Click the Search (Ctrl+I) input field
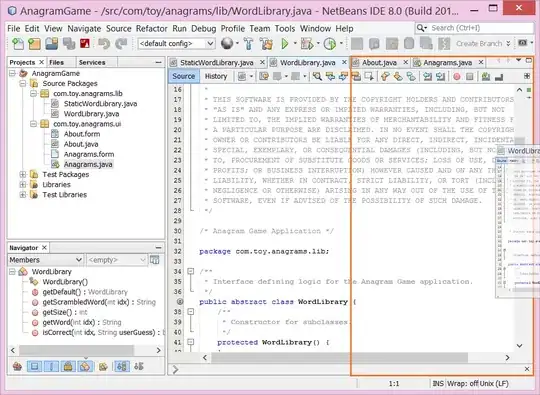 tap(475, 28)
